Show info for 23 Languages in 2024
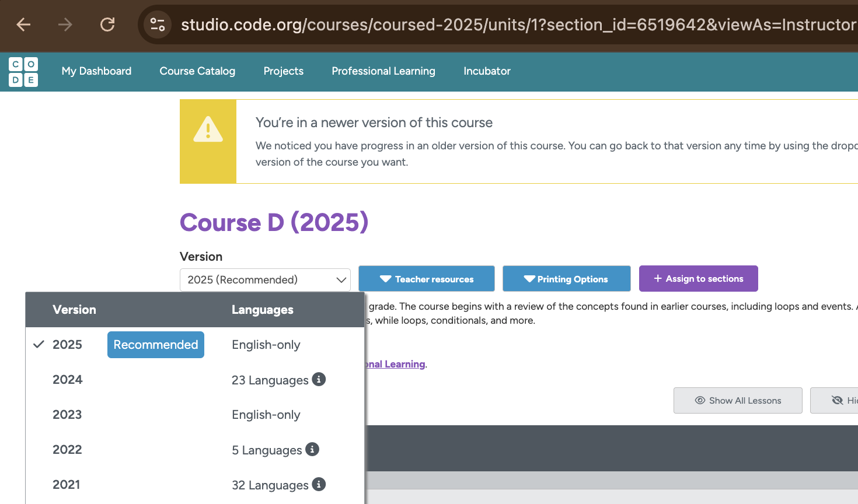This screenshot has height=504, width=858. (319, 379)
